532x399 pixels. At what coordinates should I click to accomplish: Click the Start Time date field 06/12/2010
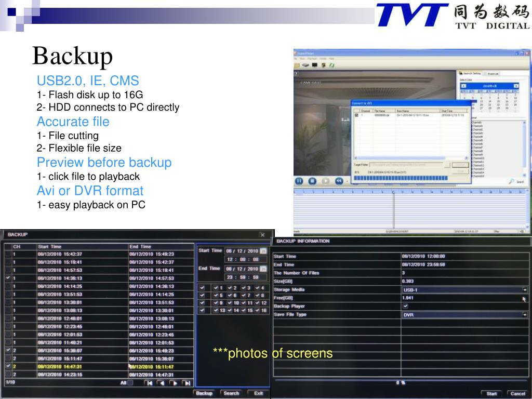pos(242,251)
